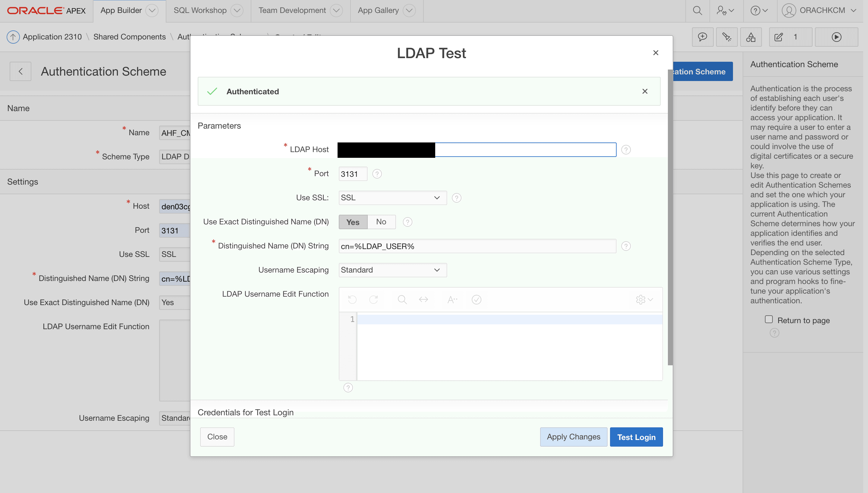Tick the Return to page checkbox
868x493 pixels.
tap(769, 320)
